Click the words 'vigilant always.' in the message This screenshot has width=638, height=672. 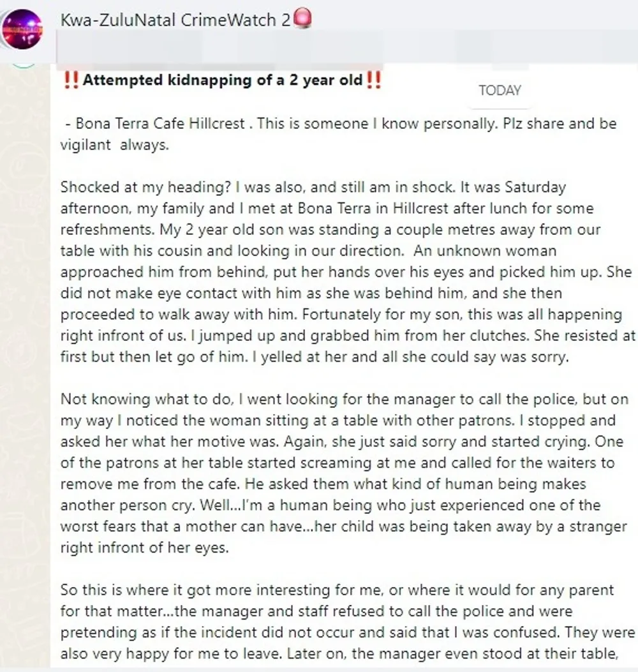point(115,145)
